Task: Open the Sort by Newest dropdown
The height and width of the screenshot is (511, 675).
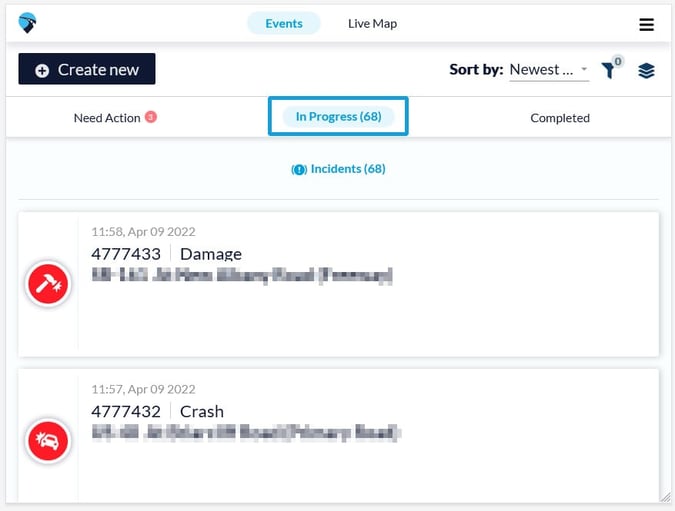Action: (549, 69)
